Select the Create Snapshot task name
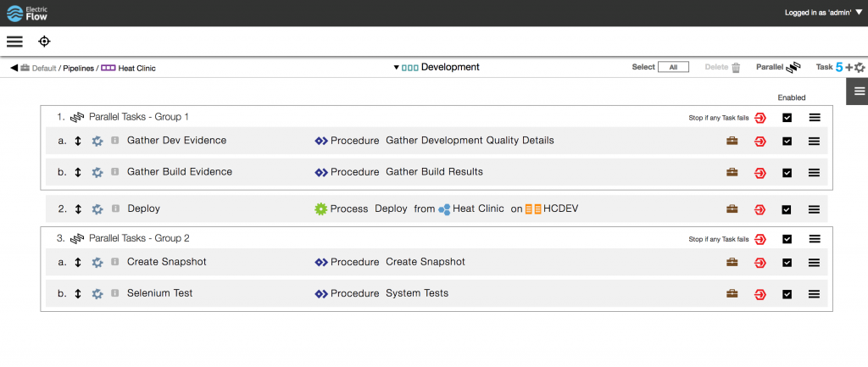 point(167,262)
